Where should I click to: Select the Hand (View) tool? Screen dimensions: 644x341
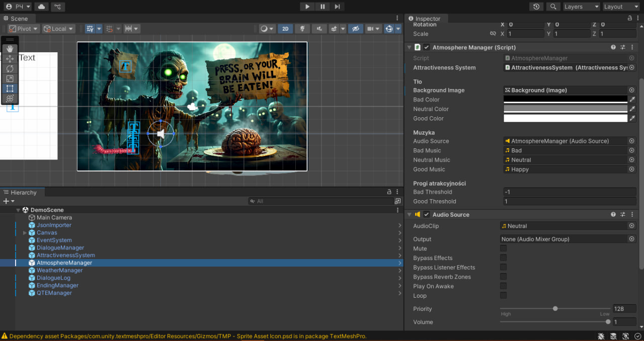[10, 49]
